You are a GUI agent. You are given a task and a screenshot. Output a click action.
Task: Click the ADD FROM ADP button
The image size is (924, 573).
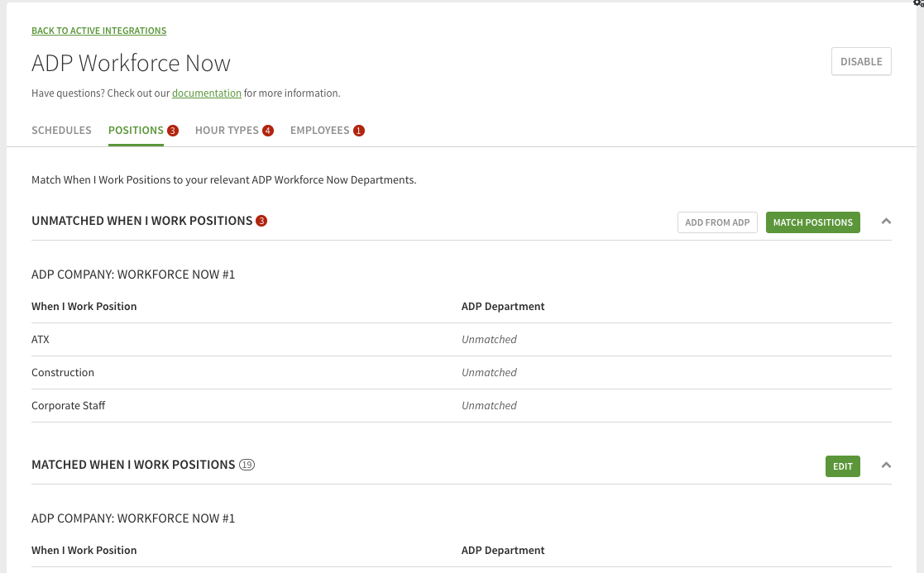[716, 222]
